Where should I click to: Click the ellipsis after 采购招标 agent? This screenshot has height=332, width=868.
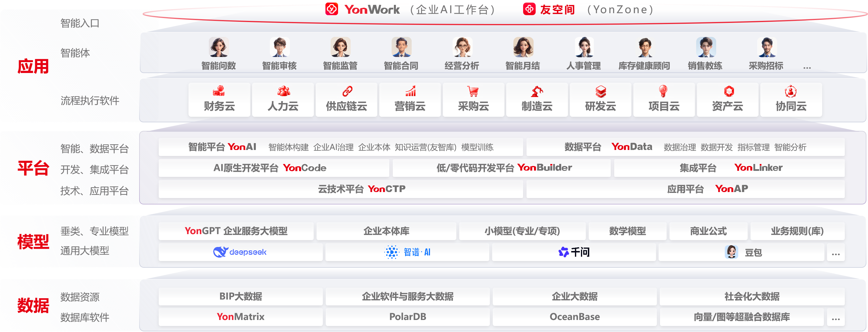807,68
